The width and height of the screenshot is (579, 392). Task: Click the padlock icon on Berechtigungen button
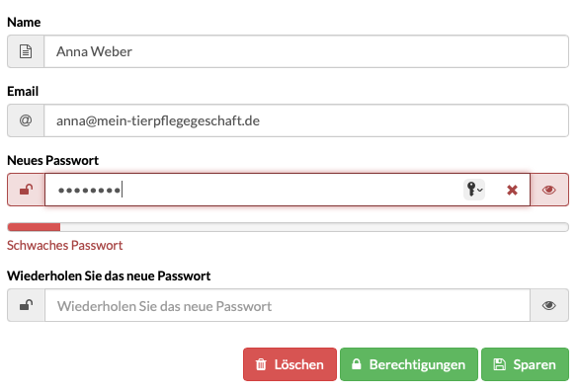pos(357,364)
